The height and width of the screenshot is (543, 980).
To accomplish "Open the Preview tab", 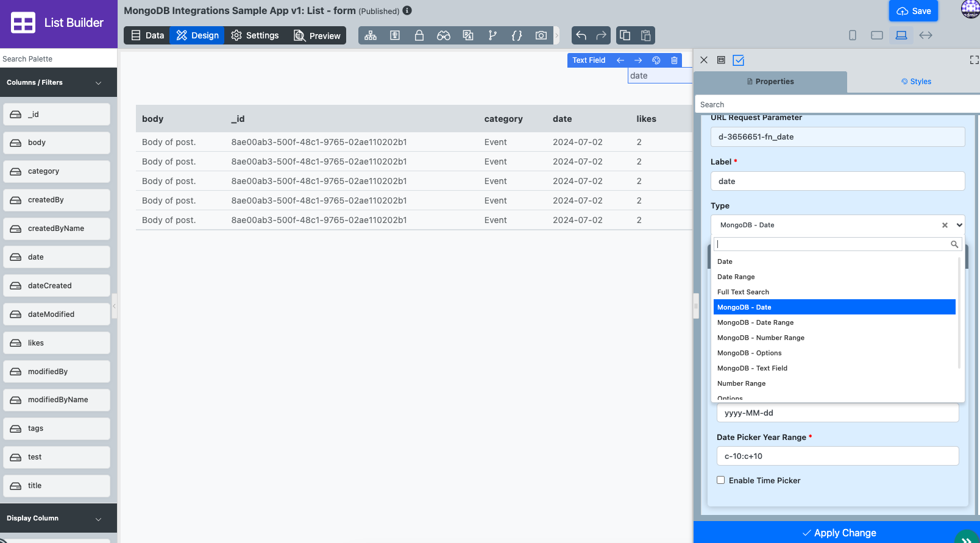I will point(317,35).
